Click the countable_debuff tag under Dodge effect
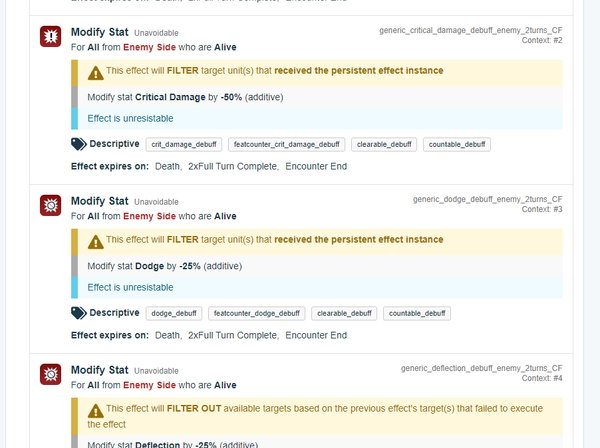Viewport: 600px width, 448px height. click(416, 313)
